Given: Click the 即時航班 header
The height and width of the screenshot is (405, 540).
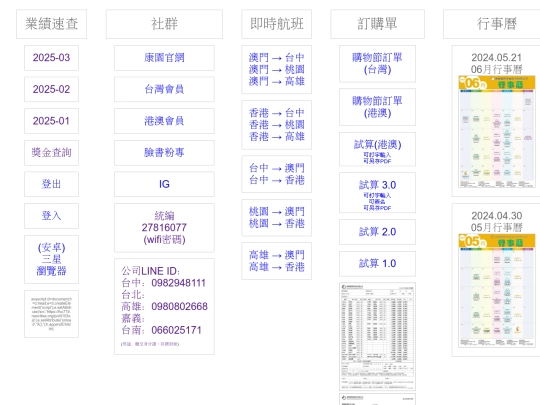Looking at the screenshot, I should coord(277,24).
